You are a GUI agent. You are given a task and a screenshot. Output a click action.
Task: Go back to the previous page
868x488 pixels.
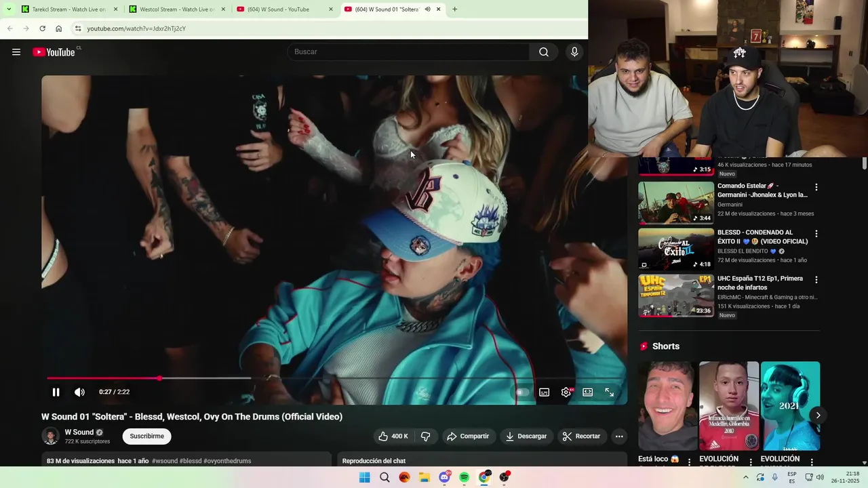pos(9,28)
